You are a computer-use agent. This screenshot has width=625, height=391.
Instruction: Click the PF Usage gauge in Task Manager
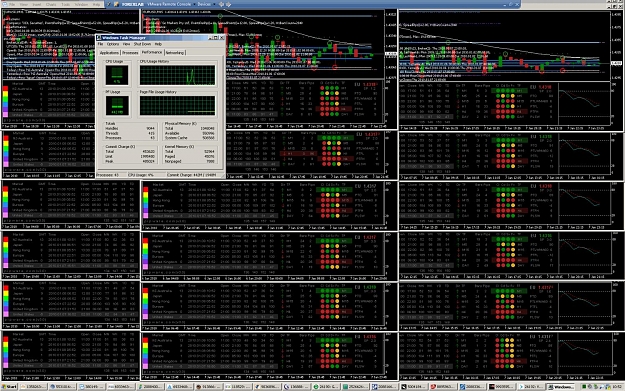pyautogui.click(x=117, y=105)
